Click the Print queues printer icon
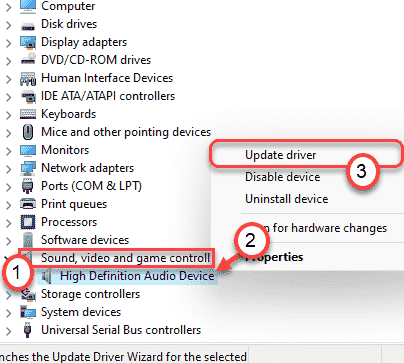Viewport: 404px width, 363px height. coord(28,203)
